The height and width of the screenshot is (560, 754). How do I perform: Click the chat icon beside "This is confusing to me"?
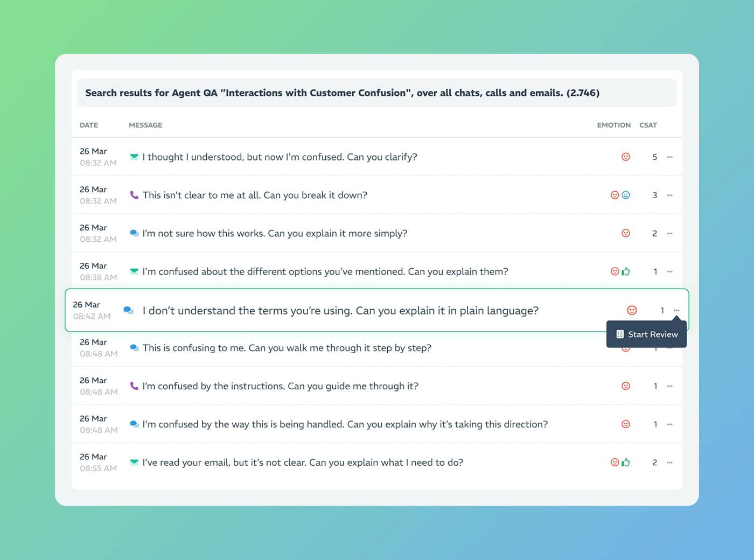tap(134, 348)
